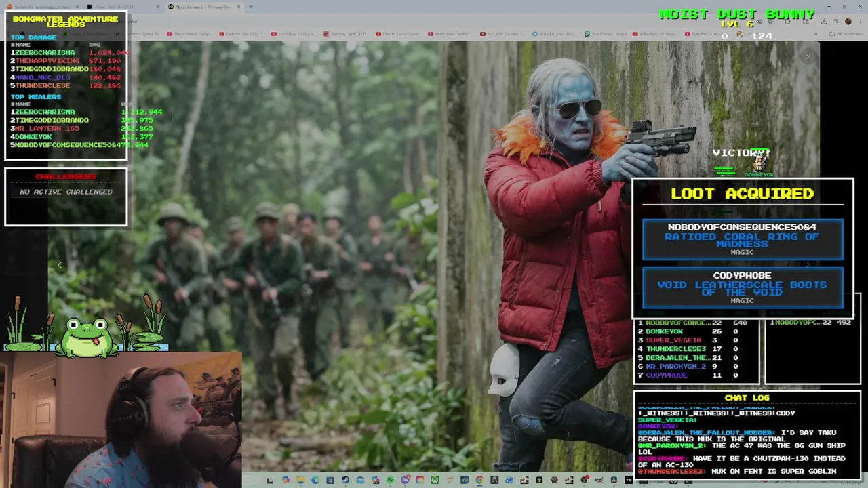Select the Leatherscale Boots of the Void loot
Screen dimensions: 868x488
click(743, 287)
